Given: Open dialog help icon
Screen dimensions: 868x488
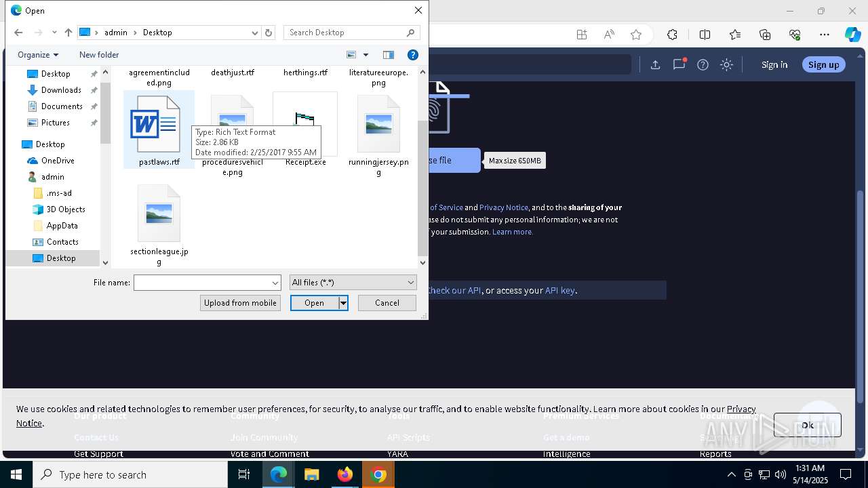Looking at the screenshot, I should (412, 55).
